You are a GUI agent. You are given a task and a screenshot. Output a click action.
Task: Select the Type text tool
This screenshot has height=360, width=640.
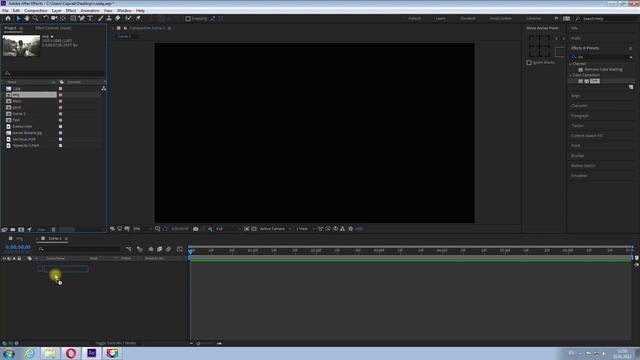point(90,18)
